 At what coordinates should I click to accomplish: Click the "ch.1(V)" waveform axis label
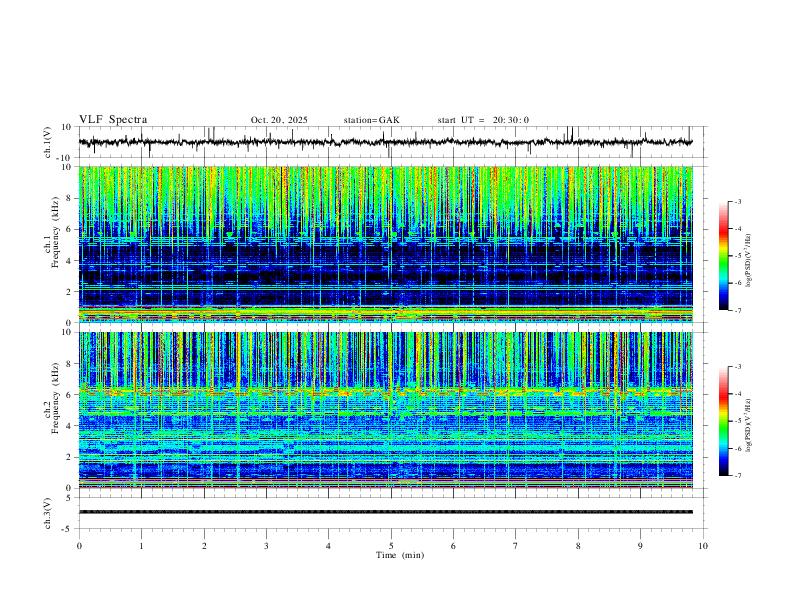[48, 142]
